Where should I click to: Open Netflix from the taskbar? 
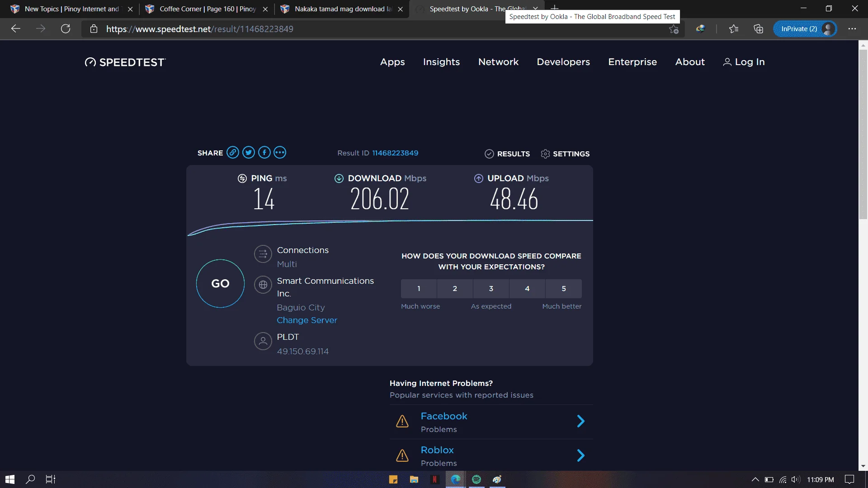pos(434,479)
